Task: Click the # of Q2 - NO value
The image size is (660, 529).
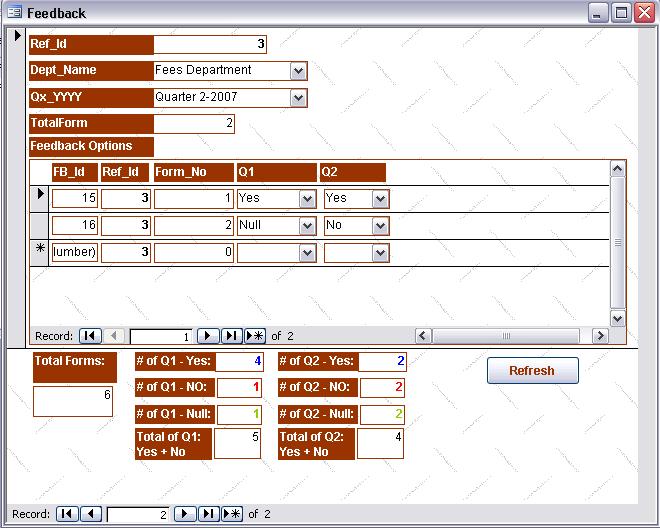Action: [x=382, y=388]
